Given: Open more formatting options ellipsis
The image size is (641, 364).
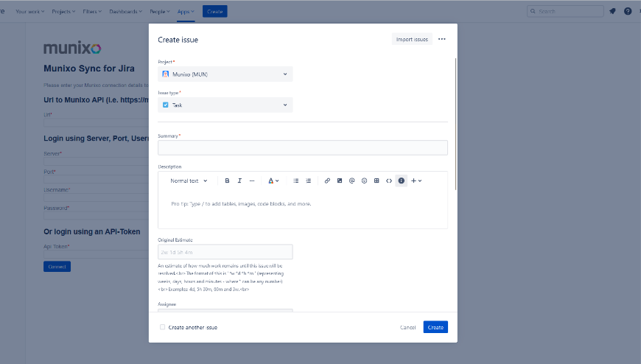Looking at the screenshot, I should pyautogui.click(x=252, y=181).
